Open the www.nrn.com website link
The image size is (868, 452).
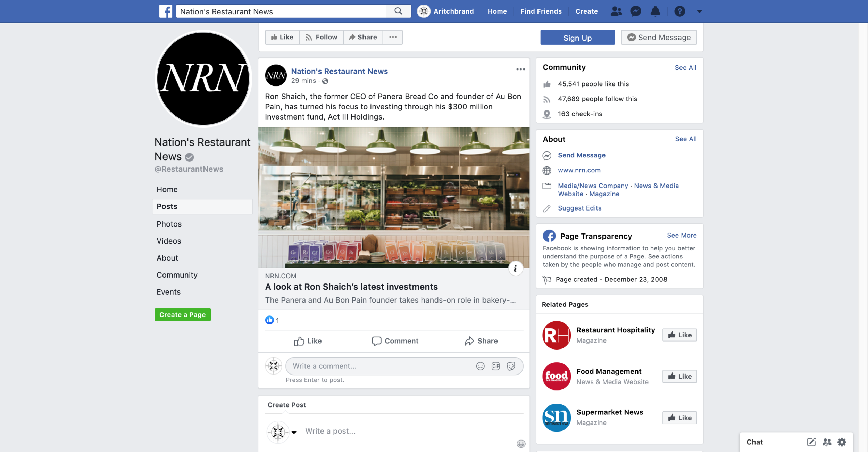pyautogui.click(x=579, y=170)
